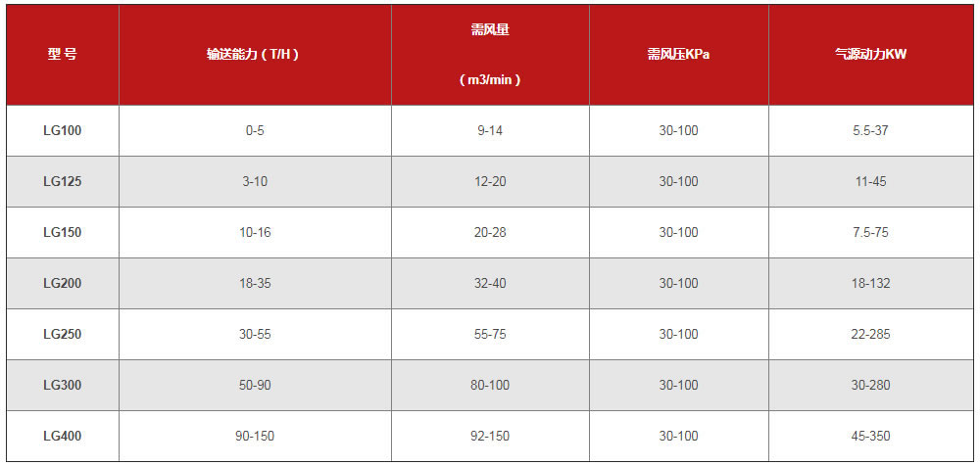Select the LG300 row label
Viewport: 980px width, 466px height.
pyautogui.click(x=62, y=385)
